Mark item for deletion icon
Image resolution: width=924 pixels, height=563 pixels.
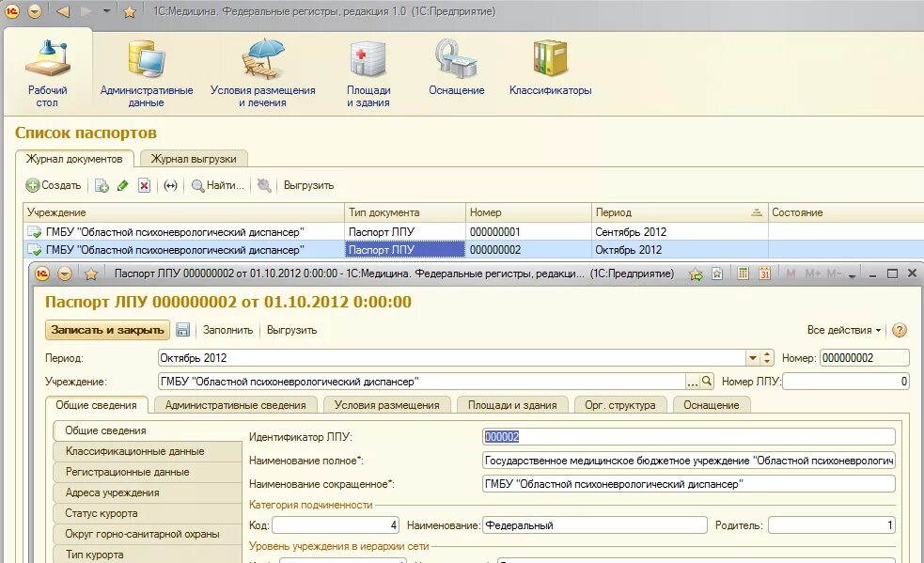pos(144,186)
